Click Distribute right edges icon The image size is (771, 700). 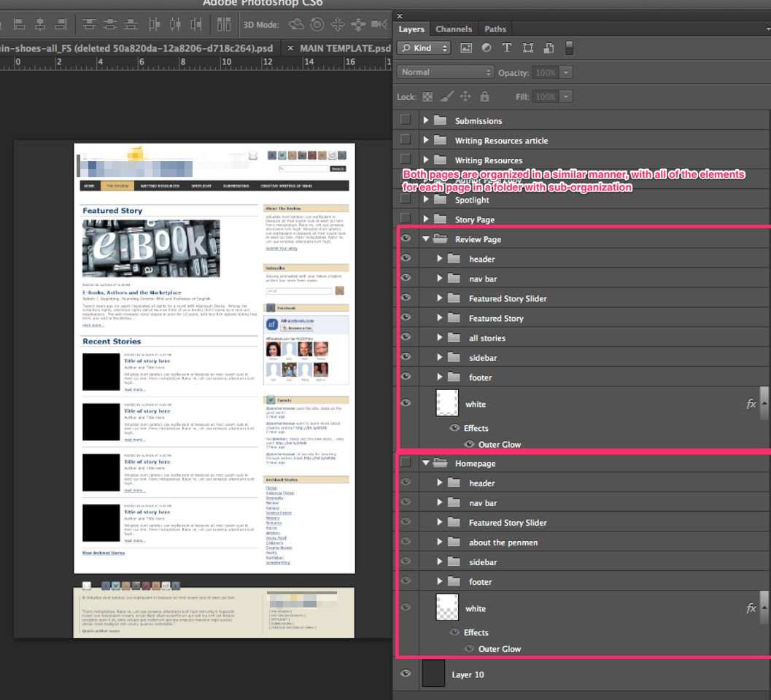tap(196, 24)
